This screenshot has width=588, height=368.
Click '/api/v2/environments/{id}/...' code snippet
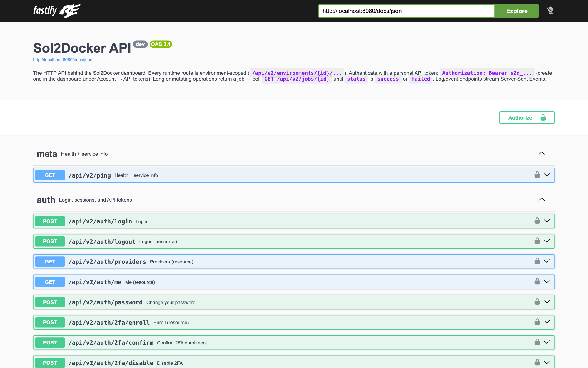pyautogui.click(x=297, y=73)
